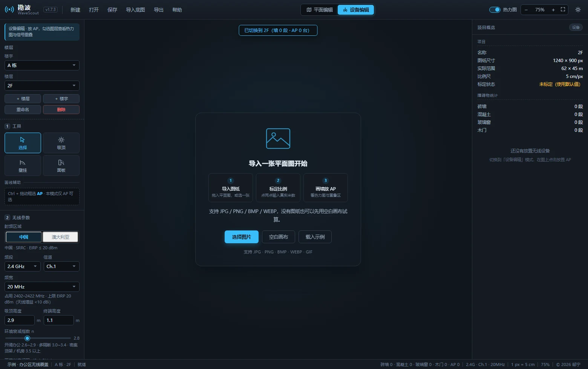Screen dimensions: 588x369
Task: Toggle light/dark theme sun icon
Action: [x=578, y=10]
